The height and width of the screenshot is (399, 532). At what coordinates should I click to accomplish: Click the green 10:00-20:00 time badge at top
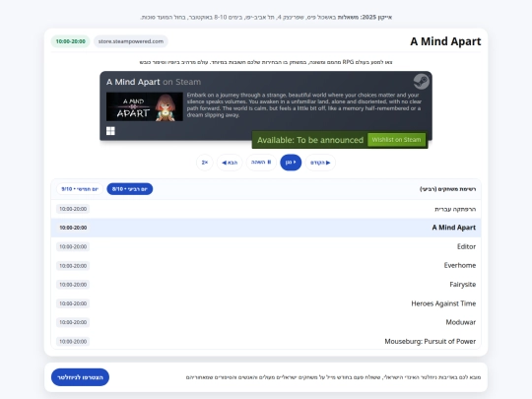(x=71, y=41)
